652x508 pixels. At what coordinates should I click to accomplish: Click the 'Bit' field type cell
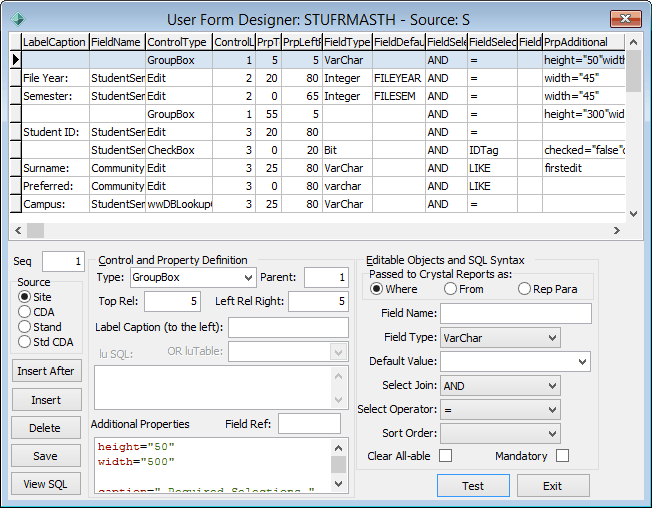(x=347, y=150)
